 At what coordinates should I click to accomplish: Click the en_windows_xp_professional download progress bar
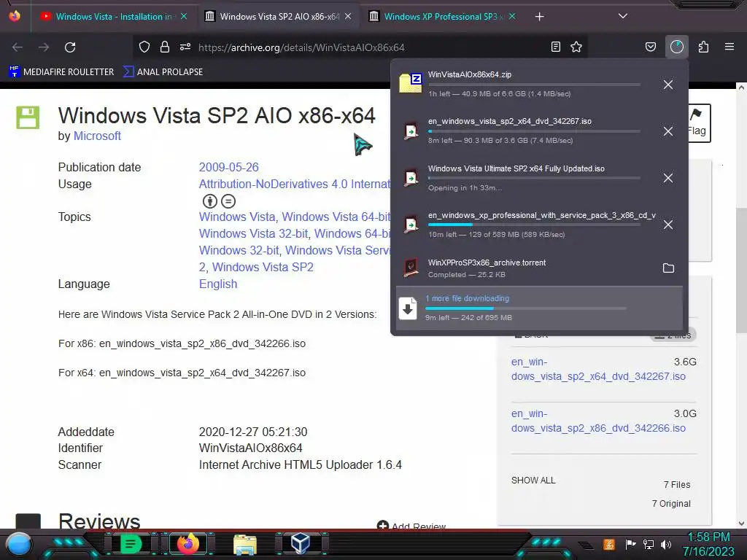[533, 225]
